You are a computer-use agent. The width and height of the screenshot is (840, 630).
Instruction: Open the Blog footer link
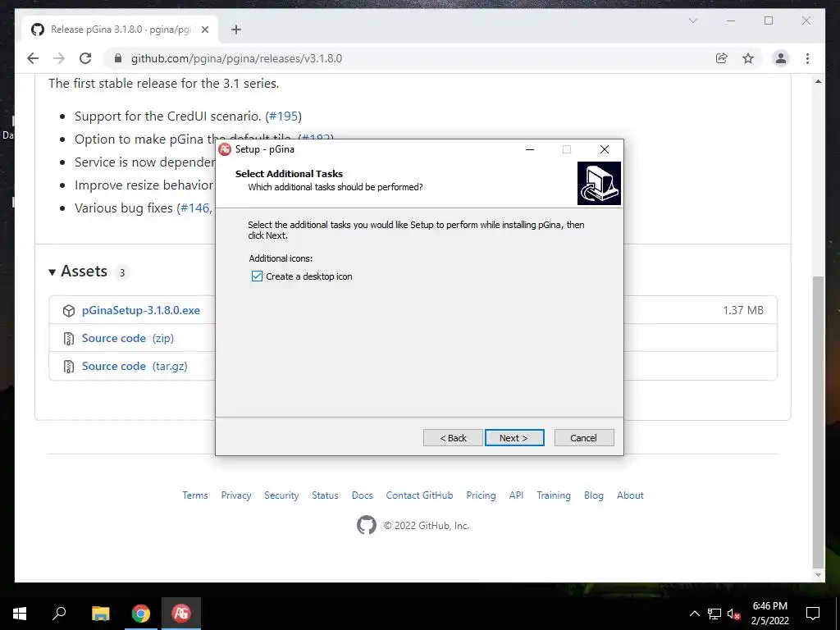tap(594, 495)
